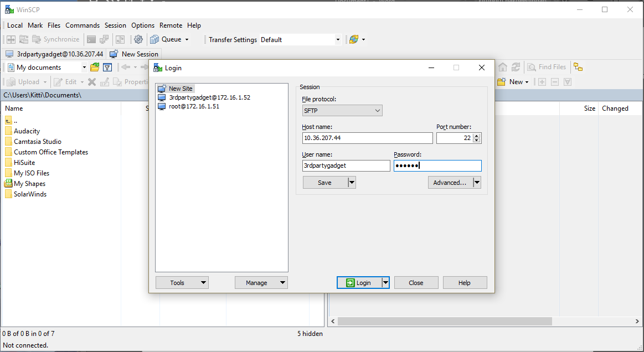
Task: Open the Tools dropdown button
Action: (x=182, y=283)
